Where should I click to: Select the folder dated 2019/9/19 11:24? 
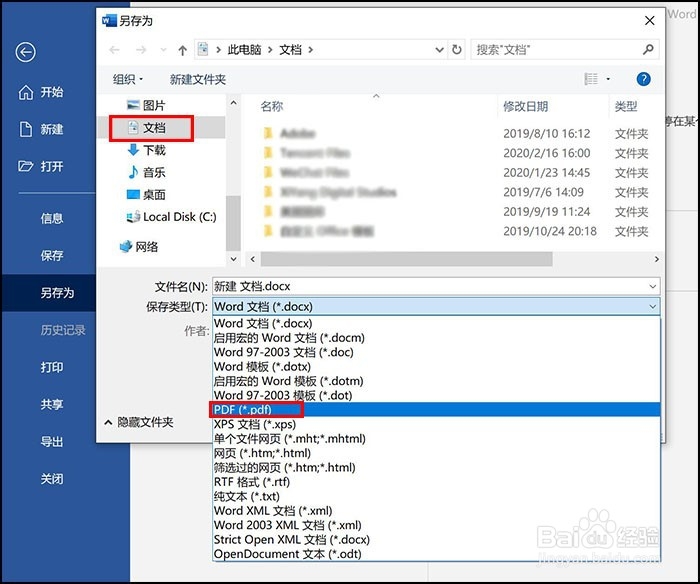[x=454, y=212]
